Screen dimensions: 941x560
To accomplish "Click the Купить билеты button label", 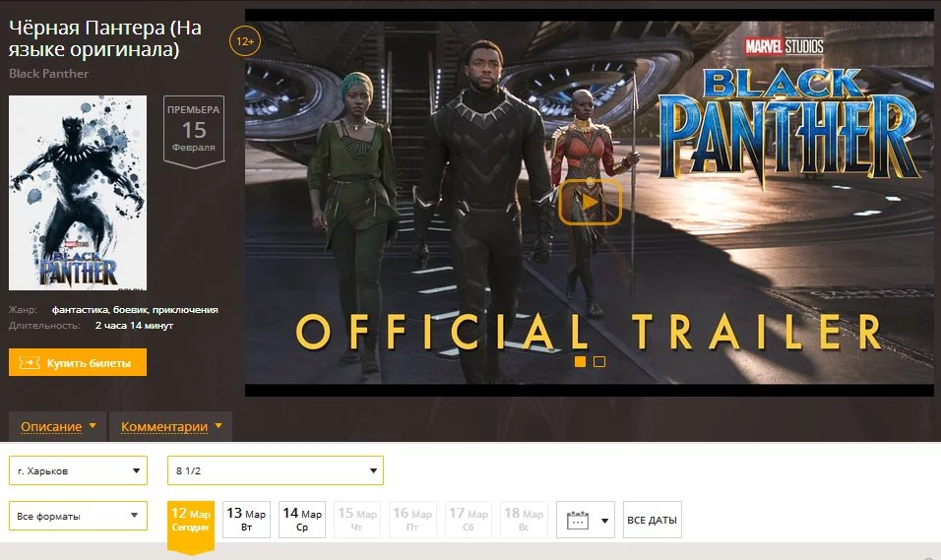I will coord(89,363).
